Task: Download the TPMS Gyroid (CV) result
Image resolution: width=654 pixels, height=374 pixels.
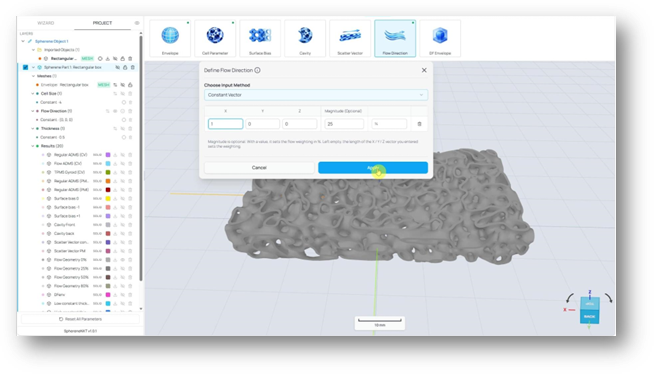Action: [x=115, y=172]
